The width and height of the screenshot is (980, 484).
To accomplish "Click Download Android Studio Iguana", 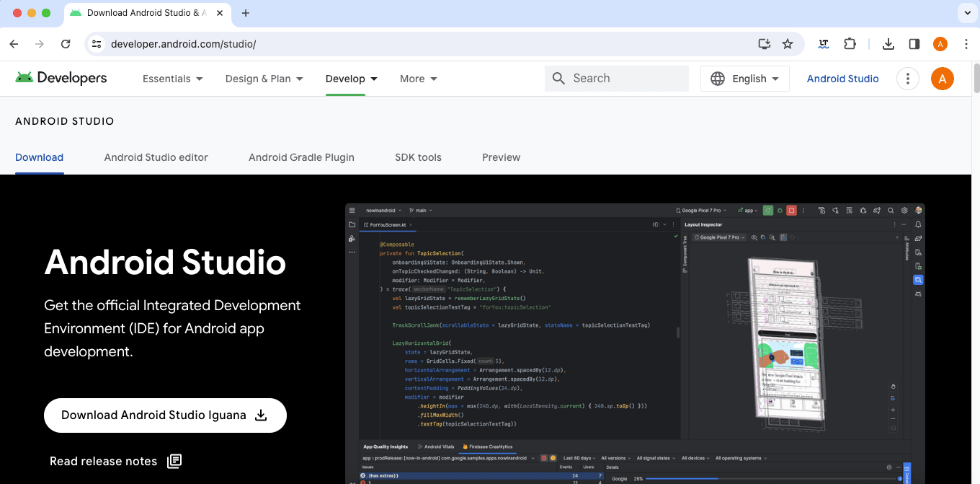I will click(164, 415).
